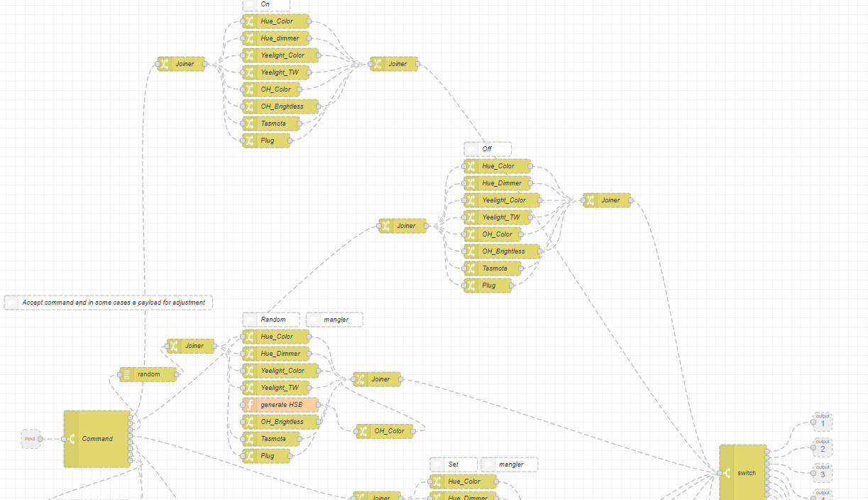Select OH_Brightless node in the Off group

(501, 251)
